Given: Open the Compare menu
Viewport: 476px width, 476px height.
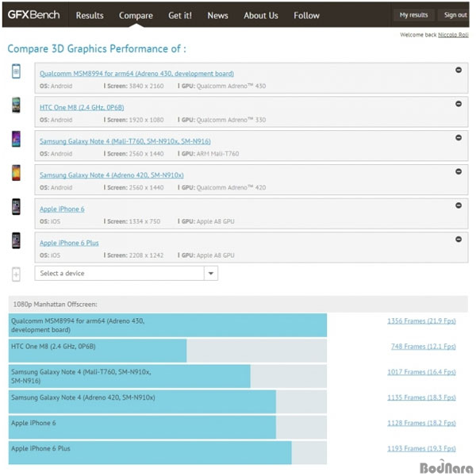Looking at the screenshot, I should (136, 16).
